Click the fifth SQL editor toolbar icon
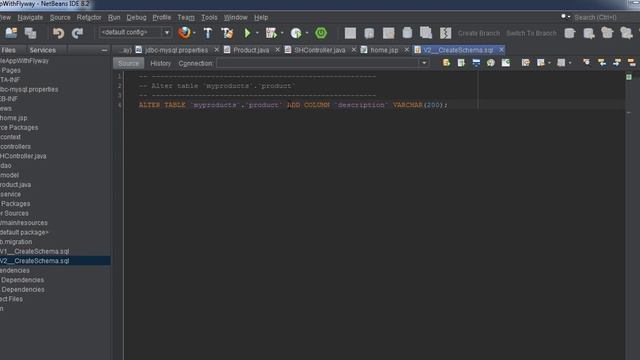640x360 pixels. click(506, 63)
